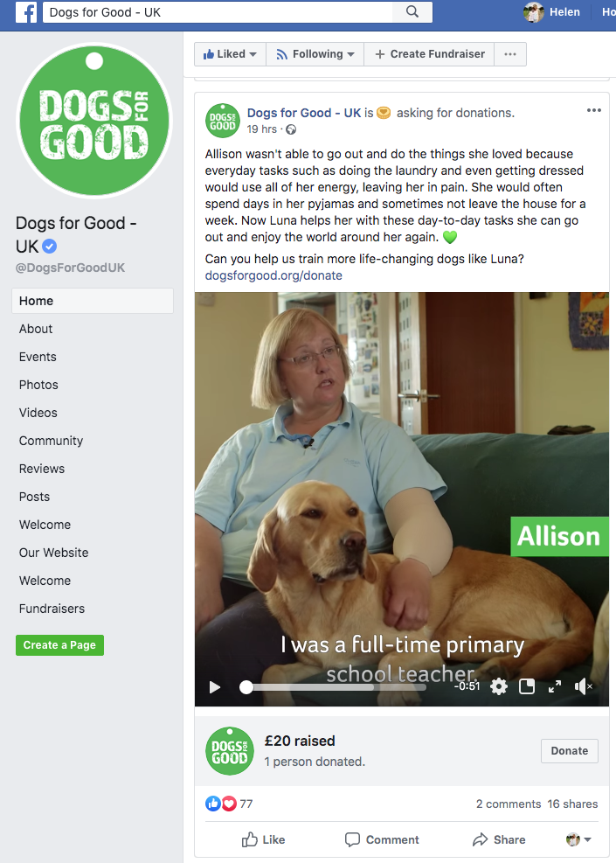Click the Create a Page button
Viewport: 616px width, 863px height.
point(59,645)
